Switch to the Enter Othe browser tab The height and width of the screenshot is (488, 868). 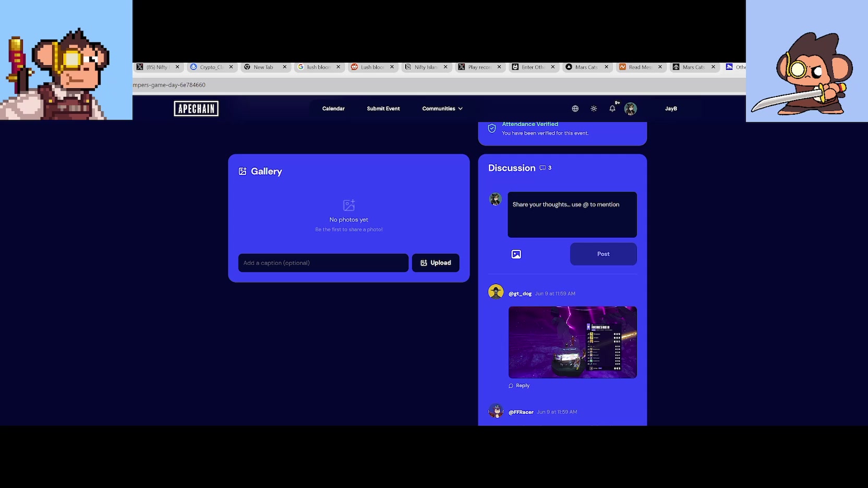tap(533, 67)
